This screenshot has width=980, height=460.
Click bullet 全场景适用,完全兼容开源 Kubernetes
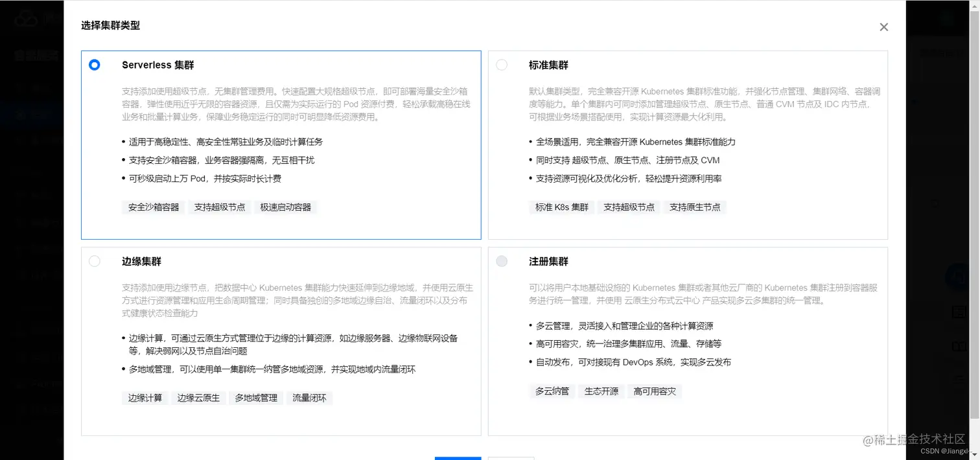635,142
